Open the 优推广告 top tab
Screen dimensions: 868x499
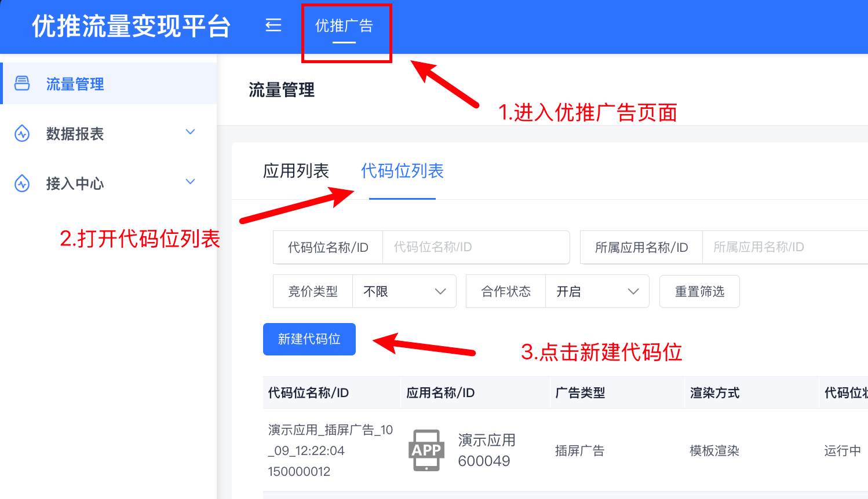click(344, 26)
